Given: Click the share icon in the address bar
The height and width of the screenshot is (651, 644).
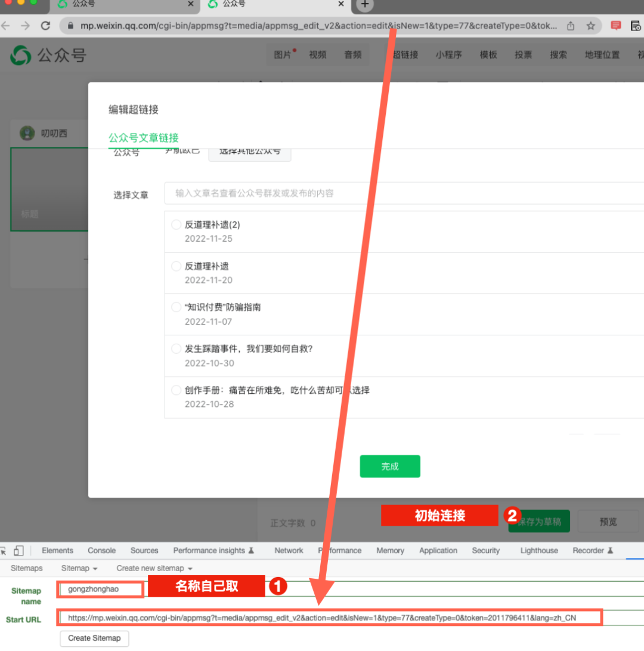Looking at the screenshot, I should [571, 26].
